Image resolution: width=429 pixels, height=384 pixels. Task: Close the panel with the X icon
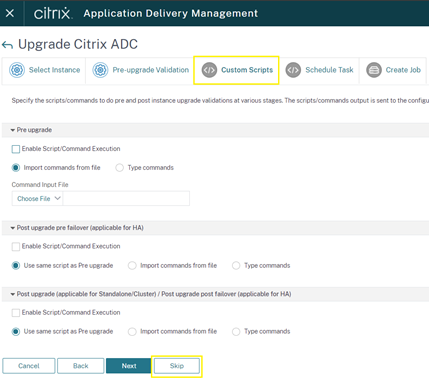[x=10, y=13]
